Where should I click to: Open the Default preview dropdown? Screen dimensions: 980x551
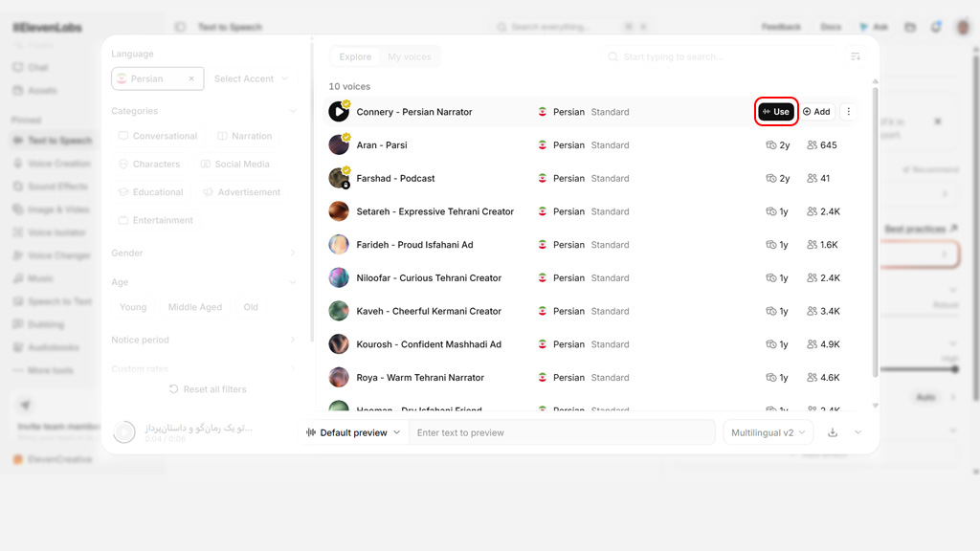[x=353, y=432]
